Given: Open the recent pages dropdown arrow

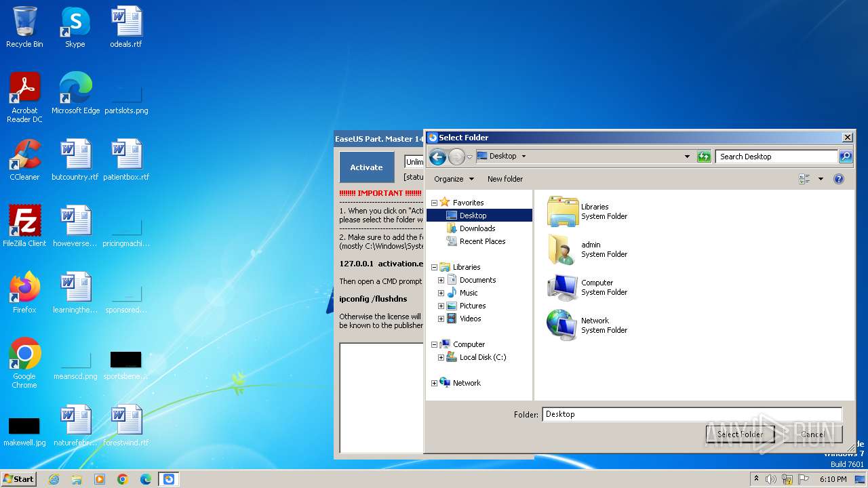Looking at the screenshot, I should coord(469,157).
